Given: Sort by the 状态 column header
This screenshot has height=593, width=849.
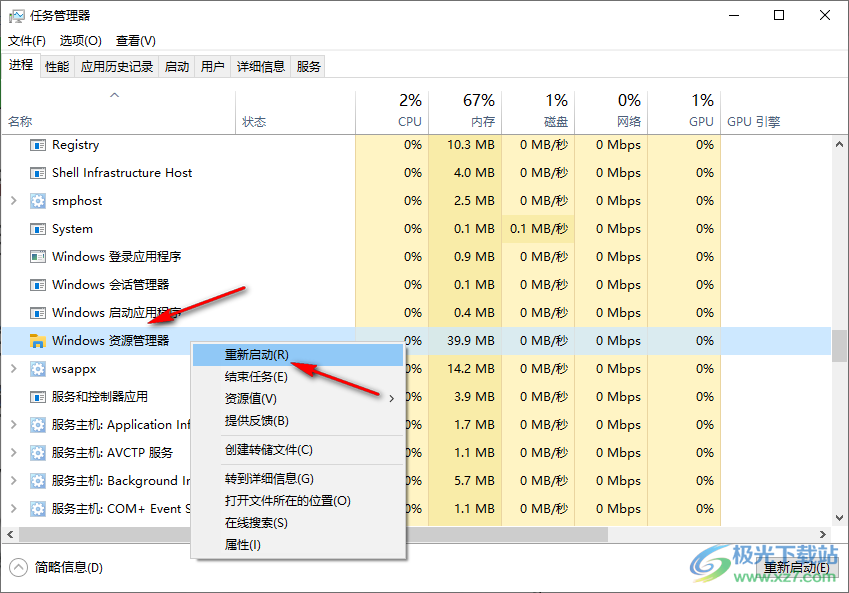Looking at the screenshot, I should point(296,113).
